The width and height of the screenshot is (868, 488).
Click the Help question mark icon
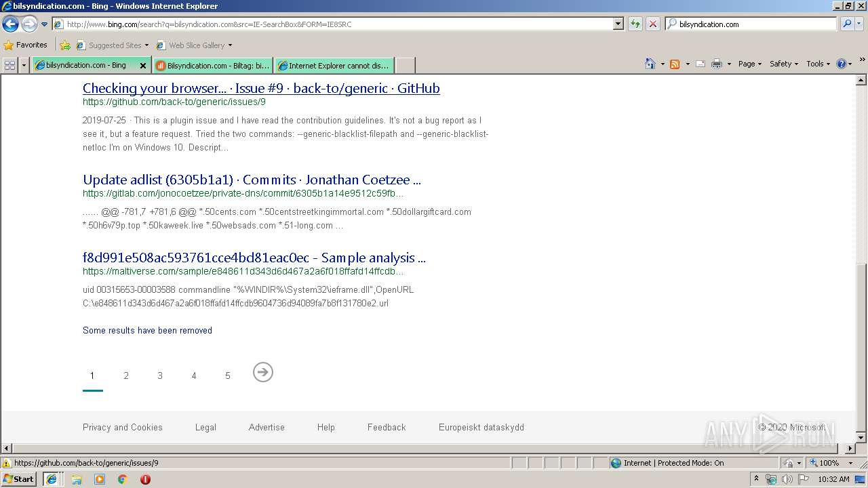tap(841, 64)
